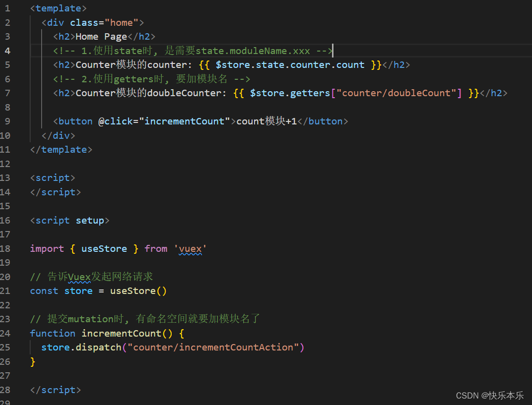This screenshot has width=532, height=405.
Task: Click the opening template tag on line 1
Action: (59, 8)
